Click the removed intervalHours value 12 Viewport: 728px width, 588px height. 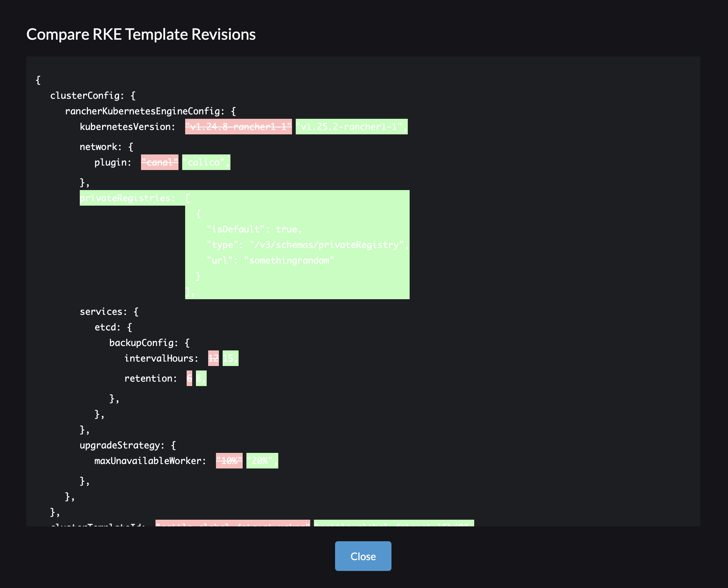[x=214, y=358]
